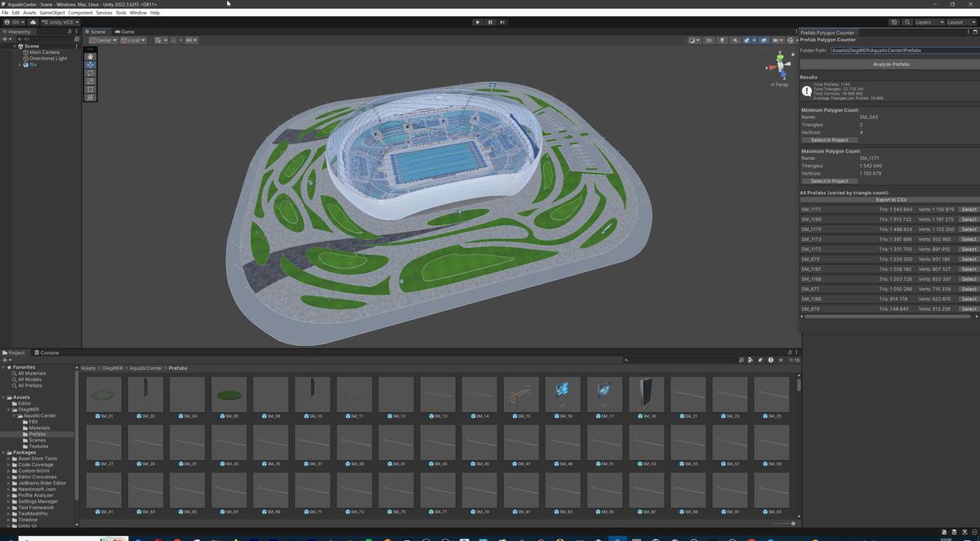This screenshot has width=980, height=541.
Task: Select the Hand (View) tool
Action: click(91, 56)
